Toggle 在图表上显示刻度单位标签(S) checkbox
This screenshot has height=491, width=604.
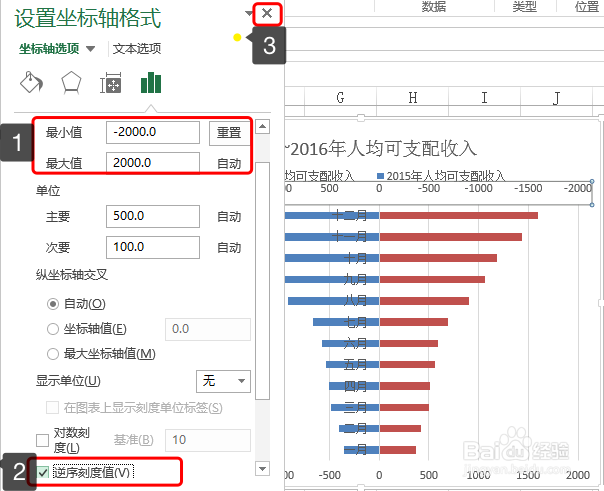(x=52, y=407)
